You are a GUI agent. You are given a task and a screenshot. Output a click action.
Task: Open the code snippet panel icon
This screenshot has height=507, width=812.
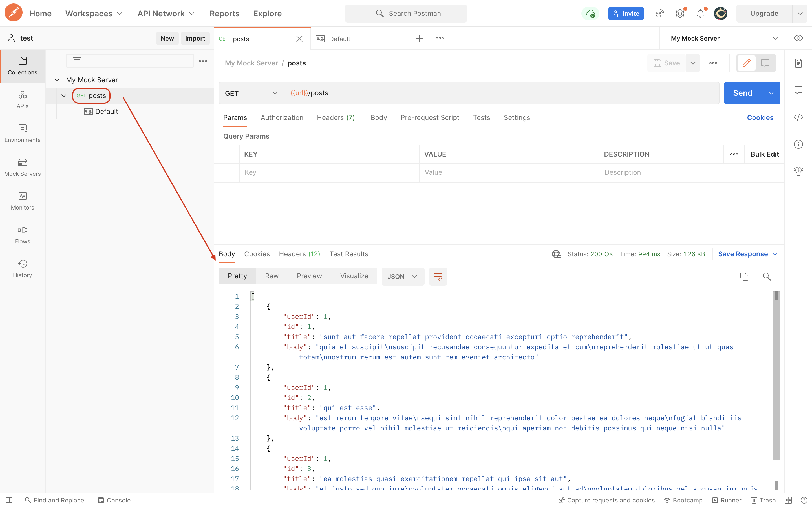[798, 117]
